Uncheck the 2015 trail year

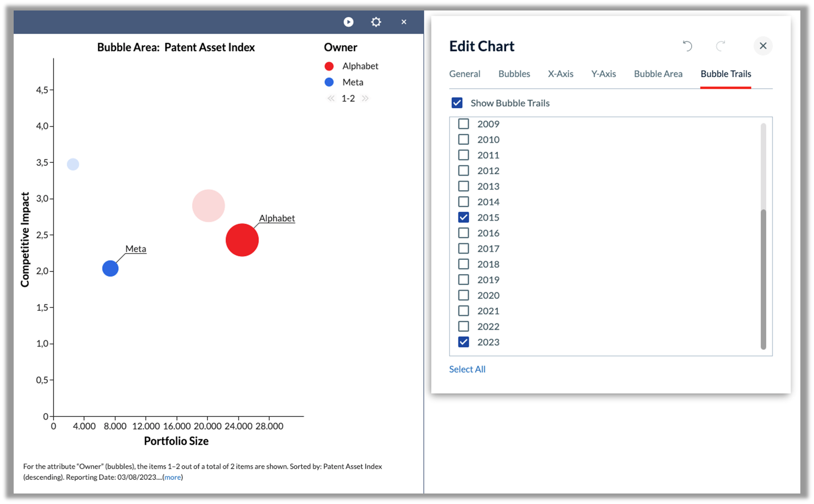[464, 217]
